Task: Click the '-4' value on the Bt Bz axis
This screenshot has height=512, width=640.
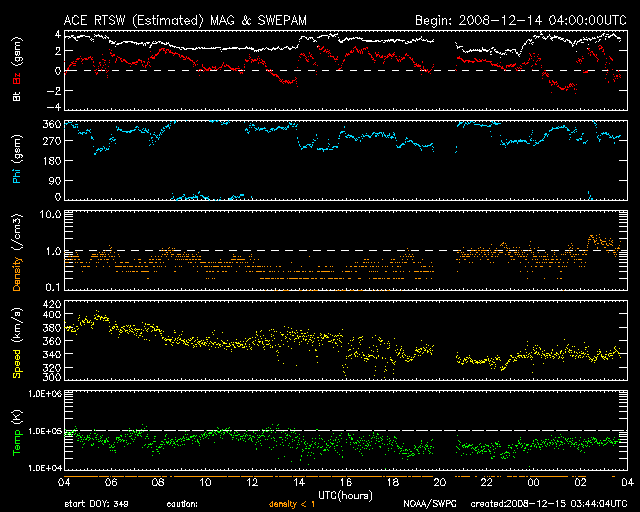Action: click(54, 107)
